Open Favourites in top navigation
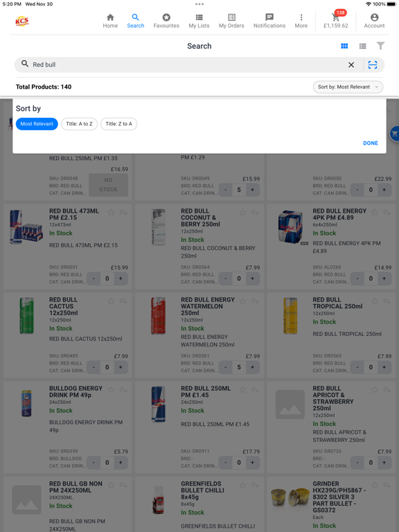Viewport: 399px width, 532px height. tap(166, 21)
